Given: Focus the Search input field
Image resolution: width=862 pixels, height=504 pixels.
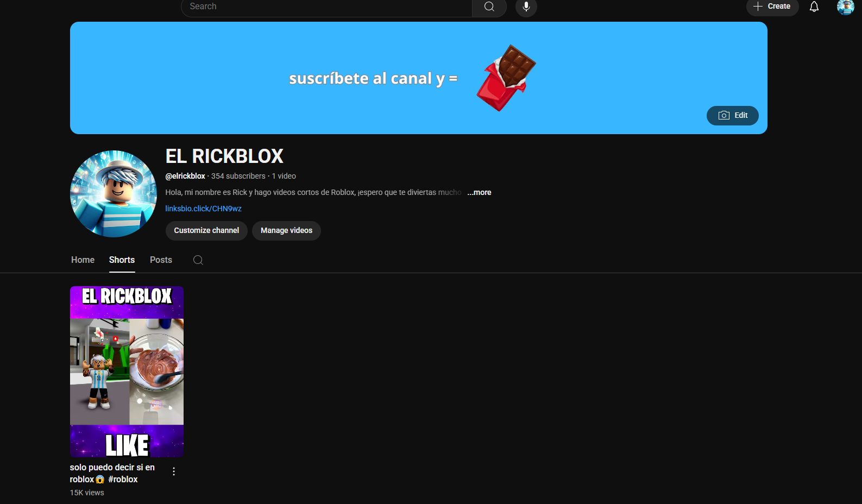Looking at the screenshot, I should point(326,7).
